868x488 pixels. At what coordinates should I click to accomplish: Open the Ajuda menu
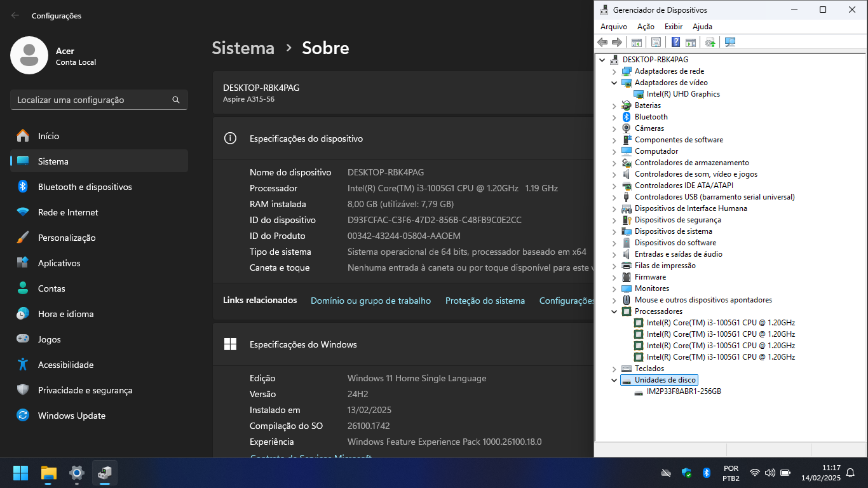702,27
